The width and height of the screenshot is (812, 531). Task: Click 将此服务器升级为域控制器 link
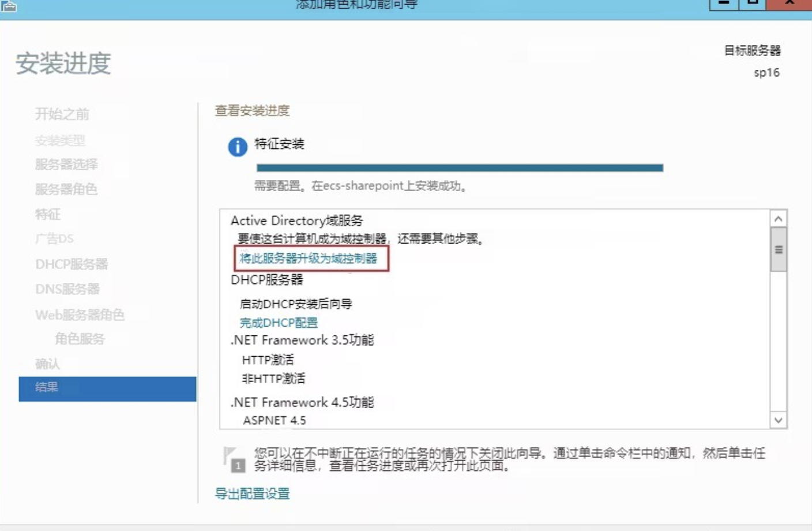[309, 259]
